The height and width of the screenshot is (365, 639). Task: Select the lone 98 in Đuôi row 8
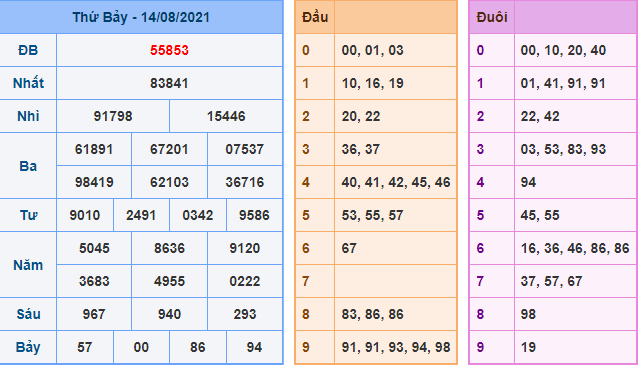pyautogui.click(x=528, y=314)
